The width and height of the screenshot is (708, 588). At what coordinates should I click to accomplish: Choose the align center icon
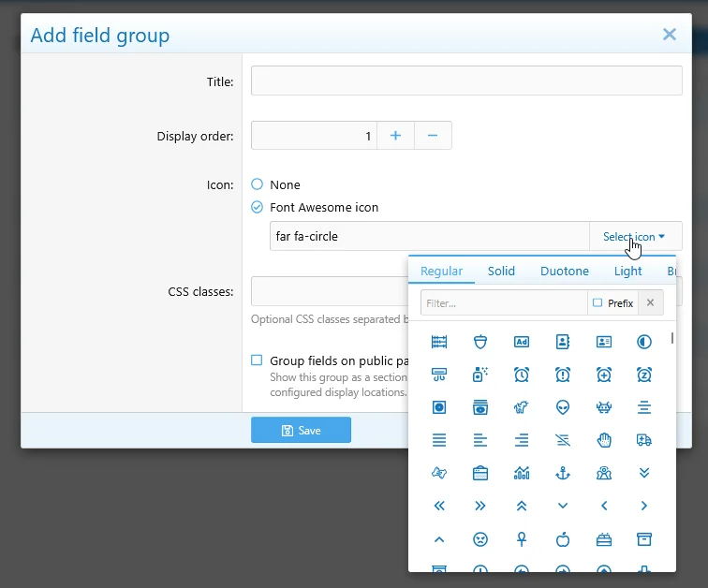pyautogui.click(x=644, y=407)
